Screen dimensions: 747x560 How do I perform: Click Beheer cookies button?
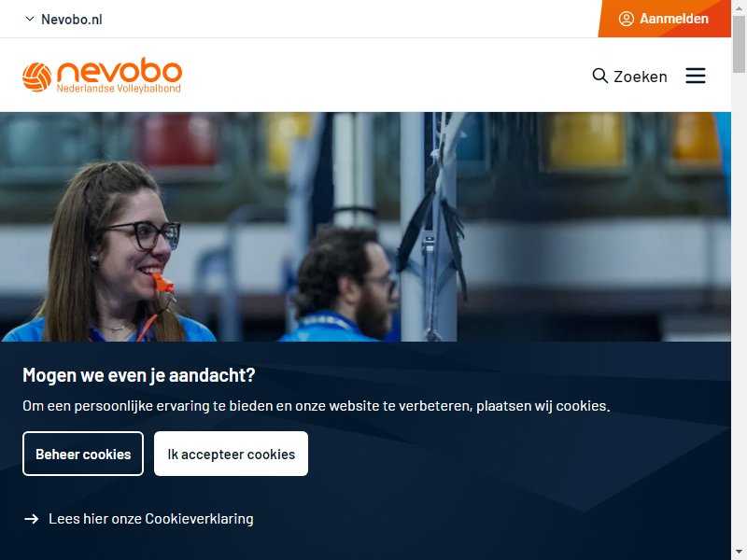(x=83, y=454)
